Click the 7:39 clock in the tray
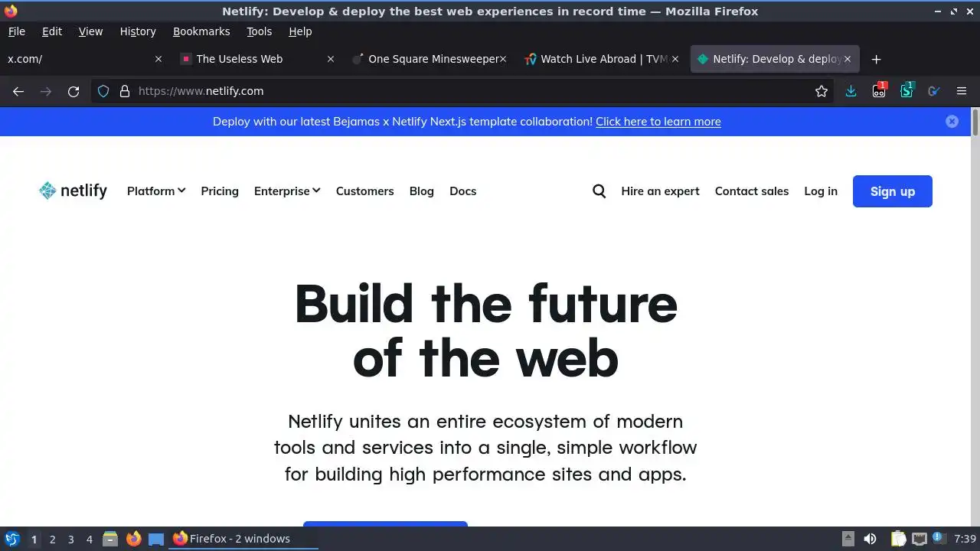Image resolution: width=980 pixels, height=551 pixels. (965, 539)
